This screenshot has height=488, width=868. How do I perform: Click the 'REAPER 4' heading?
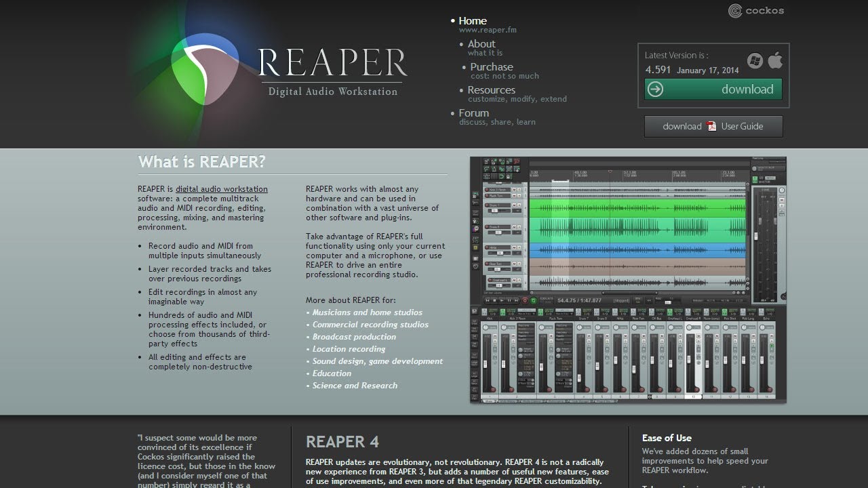click(342, 442)
